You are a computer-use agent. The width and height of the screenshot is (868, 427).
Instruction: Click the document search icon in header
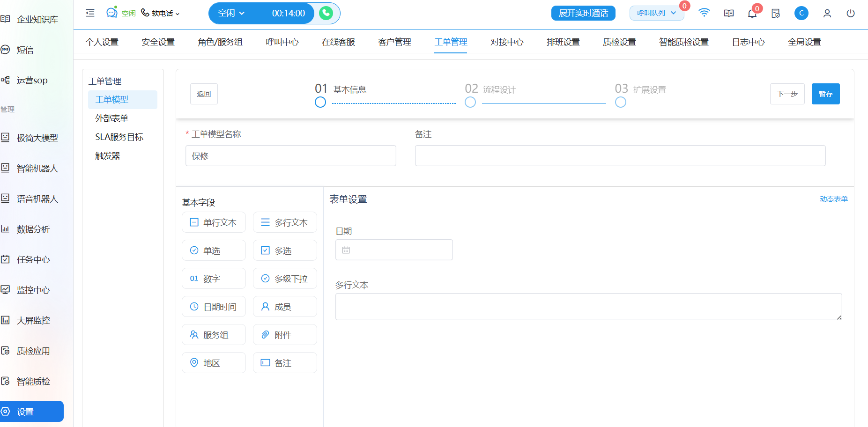pos(776,14)
